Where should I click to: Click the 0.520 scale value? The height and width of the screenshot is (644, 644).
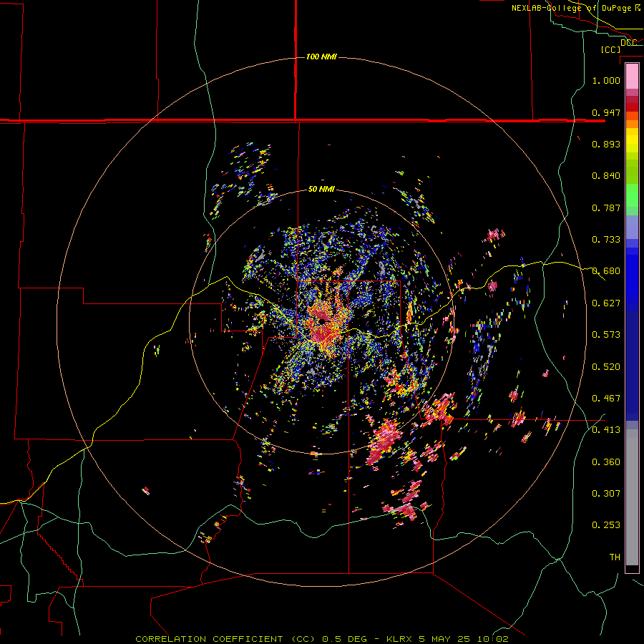pos(606,366)
